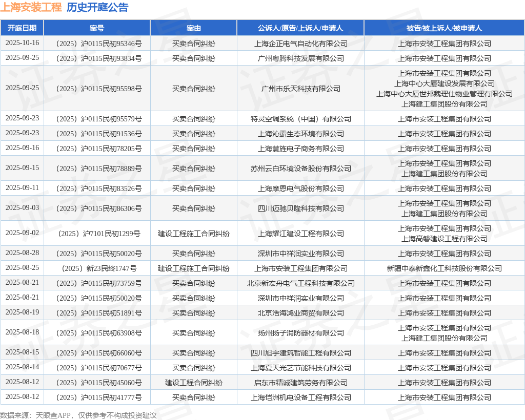This screenshot has height=420, width=525.
Task: Select case number 沪0115民初51891号
Action: click(x=99, y=313)
